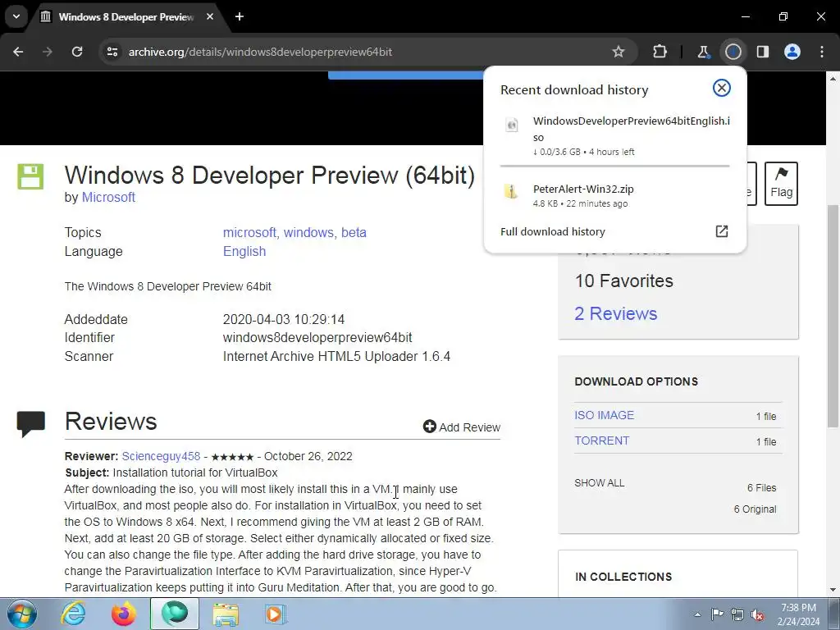Click the muted volume tray icon
This screenshot has width=840, height=630.
pyautogui.click(x=757, y=614)
